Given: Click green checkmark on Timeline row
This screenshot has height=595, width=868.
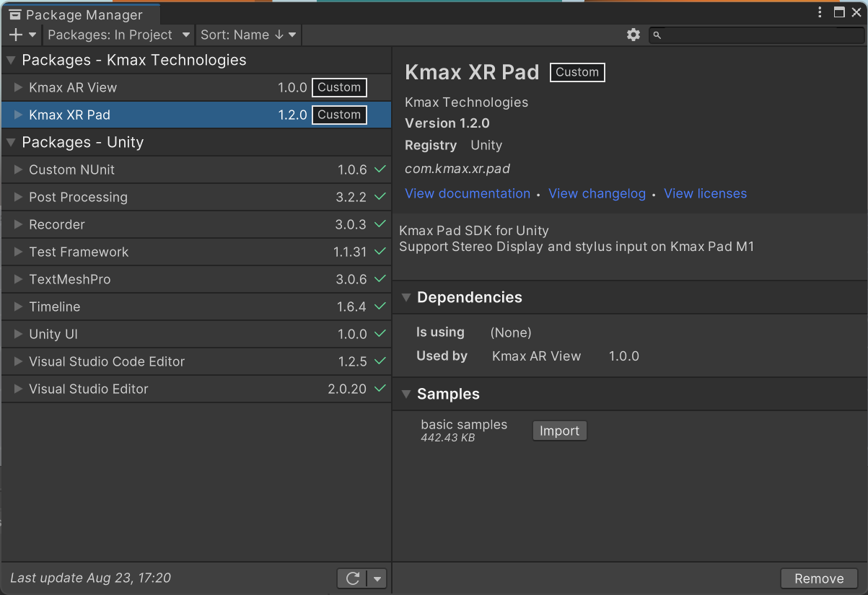Looking at the screenshot, I should pos(380,307).
